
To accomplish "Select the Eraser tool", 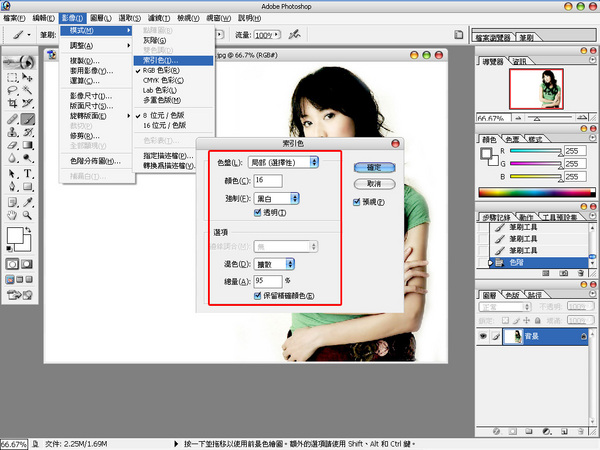I will point(12,145).
